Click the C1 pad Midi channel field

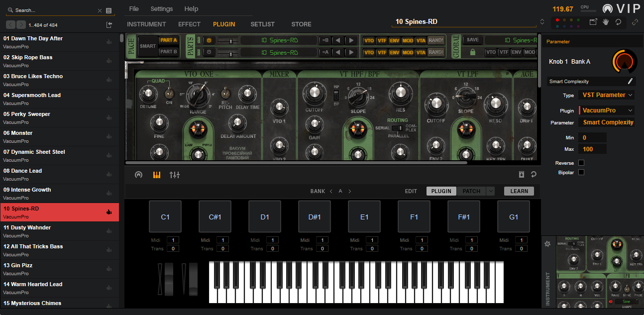172,240
